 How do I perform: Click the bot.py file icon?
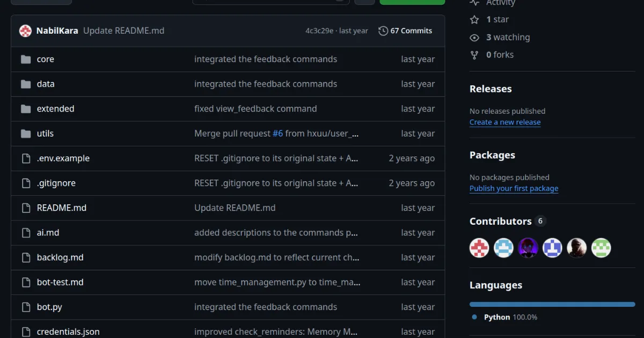pos(26,307)
